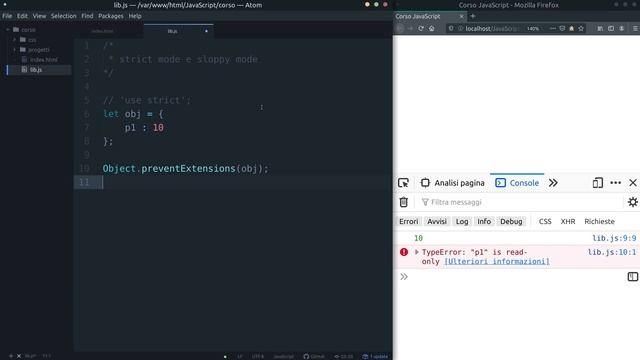Switch to the index.html editor tab
Image resolution: width=640 pixels, height=360 pixels.
(x=102, y=31)
